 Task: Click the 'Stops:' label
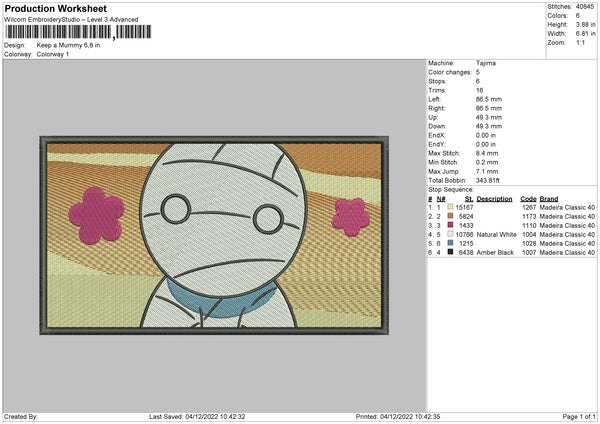click(x=437, y=81)
